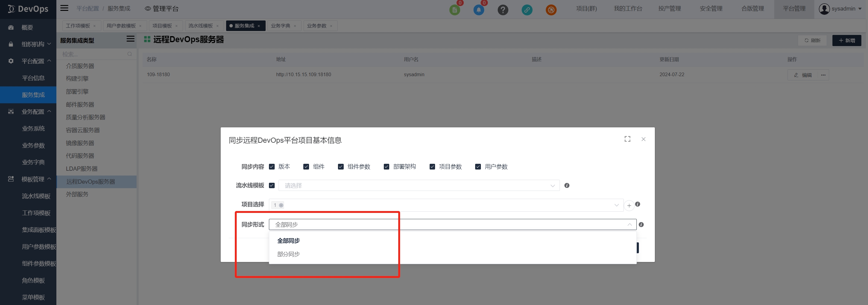Disable the 流水线模板 checkbox
The height and width of the screenshot is (305, 868).
click(x=272, y=185)
